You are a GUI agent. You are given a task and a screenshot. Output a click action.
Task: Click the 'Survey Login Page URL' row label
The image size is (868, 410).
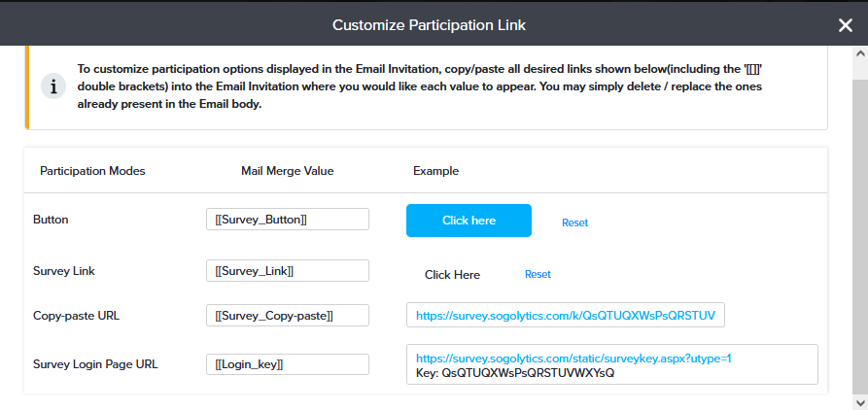95,364
